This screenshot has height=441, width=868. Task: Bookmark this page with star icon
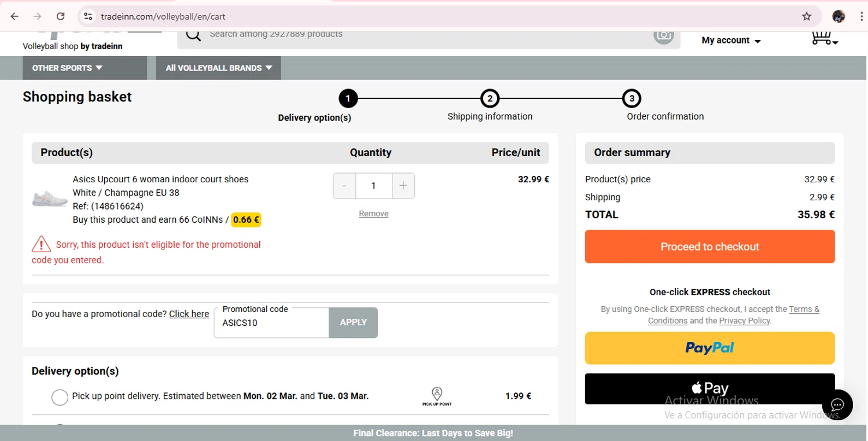(x=807, y=16)
